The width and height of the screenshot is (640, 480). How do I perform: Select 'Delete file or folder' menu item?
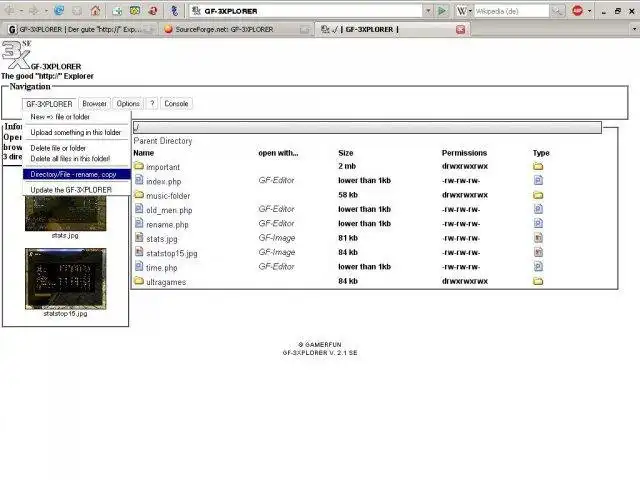click(x=58, y=148)
